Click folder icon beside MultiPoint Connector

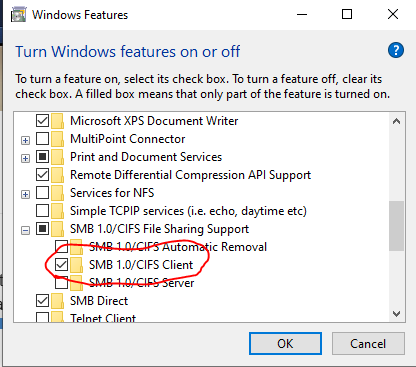tap(57, 139)
